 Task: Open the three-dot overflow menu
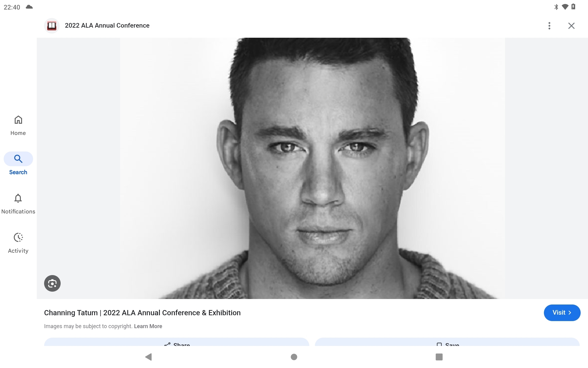[549, 26]
